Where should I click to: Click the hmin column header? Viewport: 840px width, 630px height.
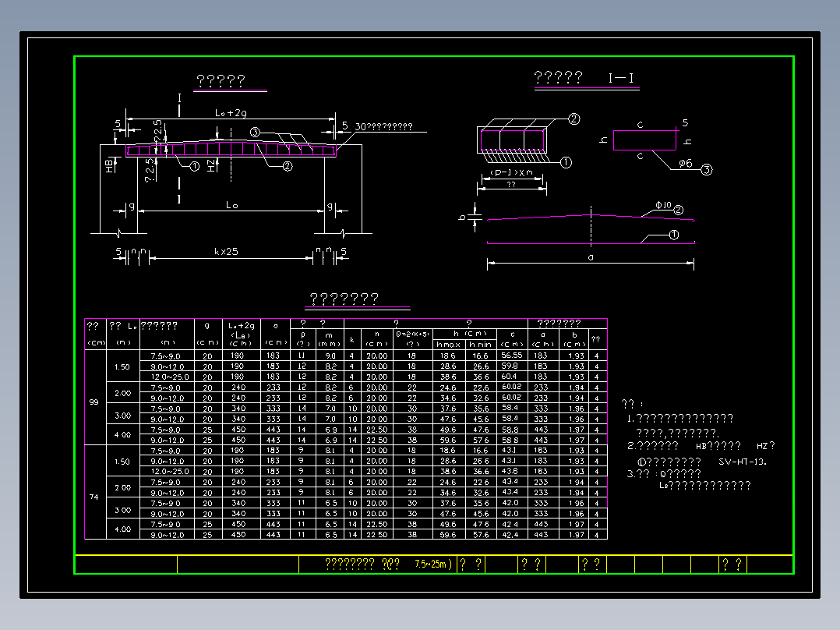pyautogui.click(x=481, y=345)
